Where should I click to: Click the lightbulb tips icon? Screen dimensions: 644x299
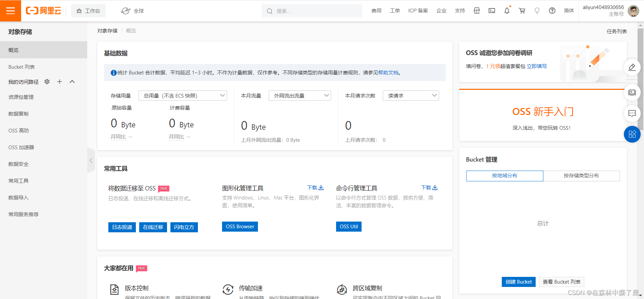(x=537, y=11)
